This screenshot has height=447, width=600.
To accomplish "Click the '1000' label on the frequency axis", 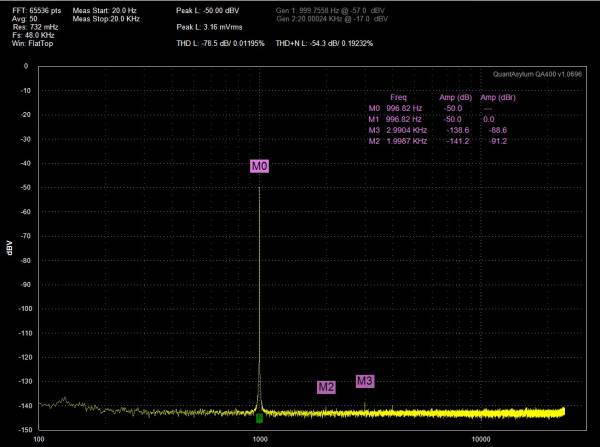I will [260, 439].
